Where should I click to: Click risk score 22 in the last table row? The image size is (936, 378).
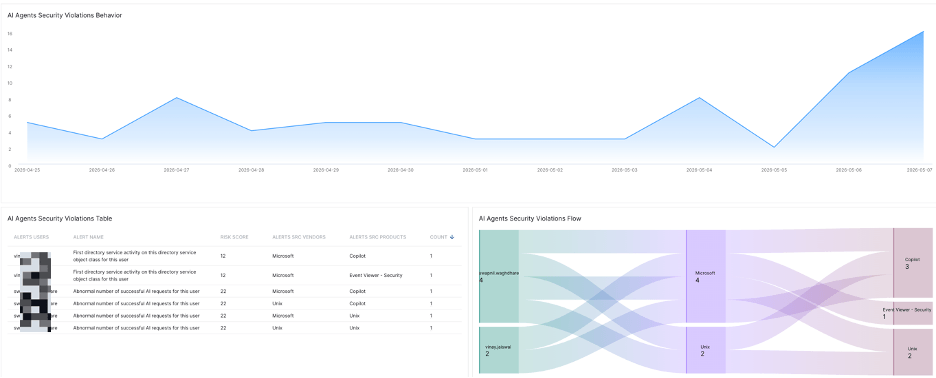(x=223, y=328)
